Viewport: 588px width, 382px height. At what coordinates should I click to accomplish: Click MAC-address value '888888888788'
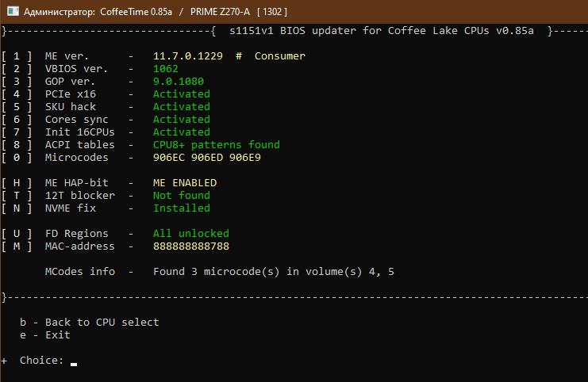tap(191, 246)
